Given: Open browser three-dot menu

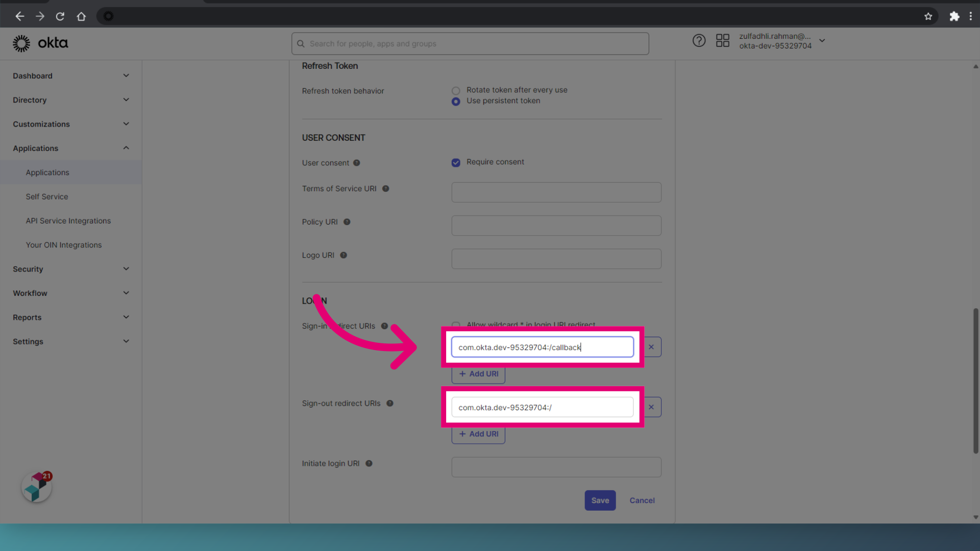Looking at the screenshot, I should click(970, 16).
